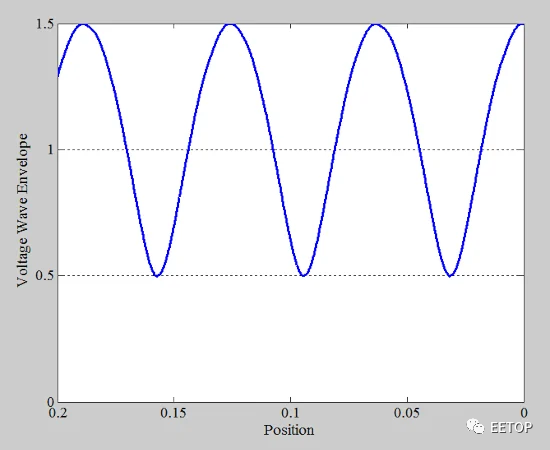550x450 pixels.
Task: Click the curve minimum near position 0.15
Action: 157,275
